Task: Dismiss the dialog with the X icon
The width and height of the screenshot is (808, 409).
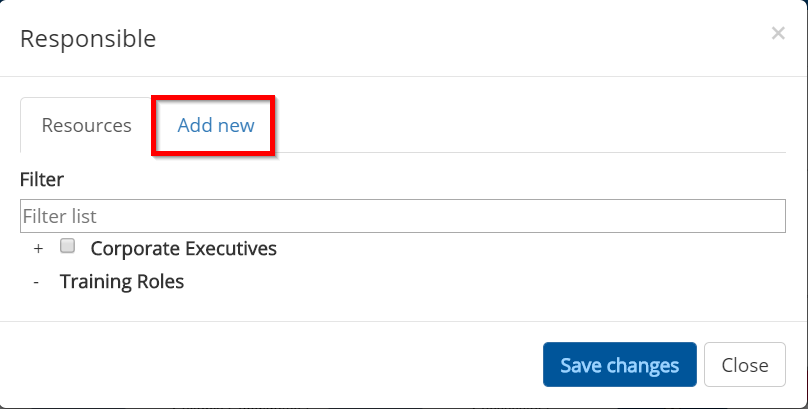Action: pos(778,33)
